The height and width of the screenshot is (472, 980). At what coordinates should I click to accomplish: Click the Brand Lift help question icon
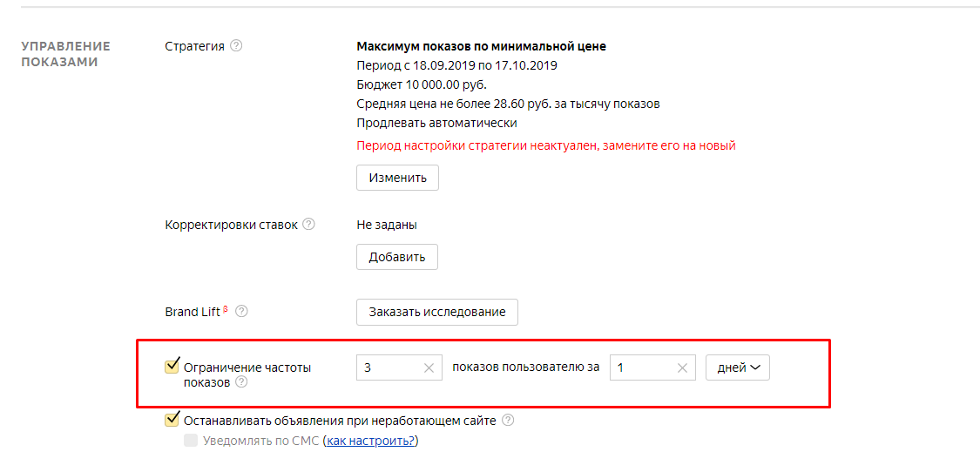point(241,312)
